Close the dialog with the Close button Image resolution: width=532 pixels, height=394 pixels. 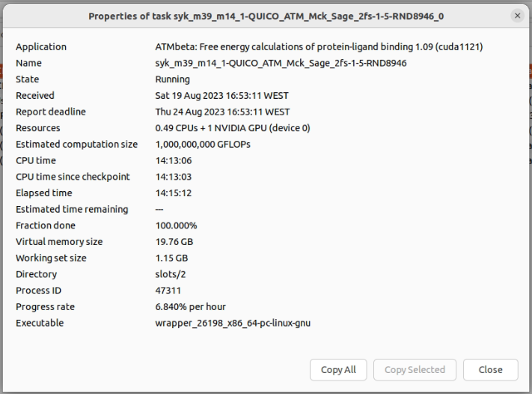click(x=490, y=369)
